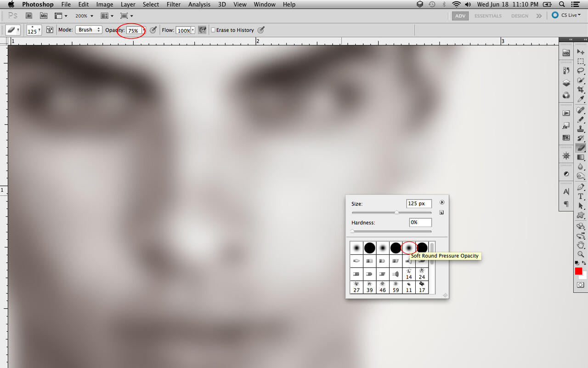Select the Hand tool
Viewport: 588px width, 368px height.
tap(581, 245)
